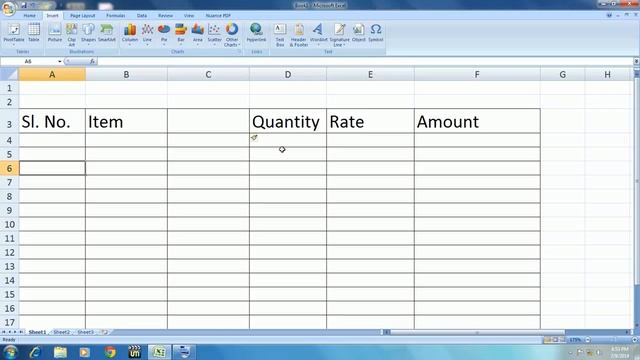The width and height of the screenshot is (640, 360).
Task: Open Clip Art insertion
Action: coord(71,35)
